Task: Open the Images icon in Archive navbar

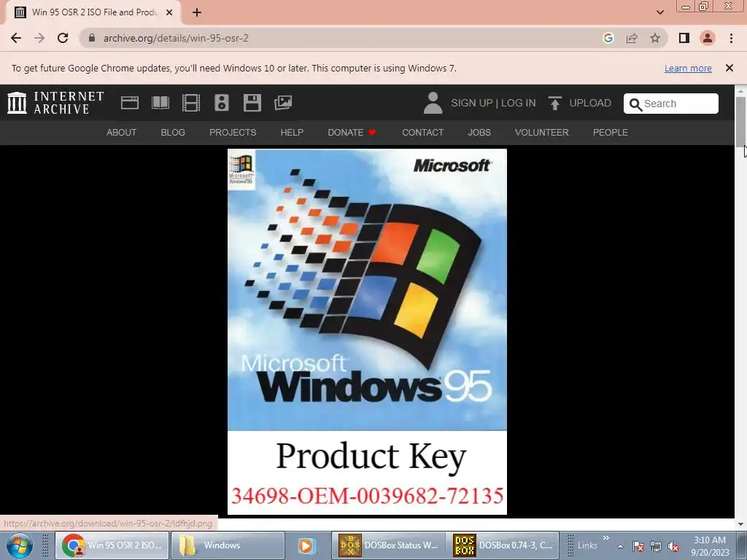Action: point(283,103)
